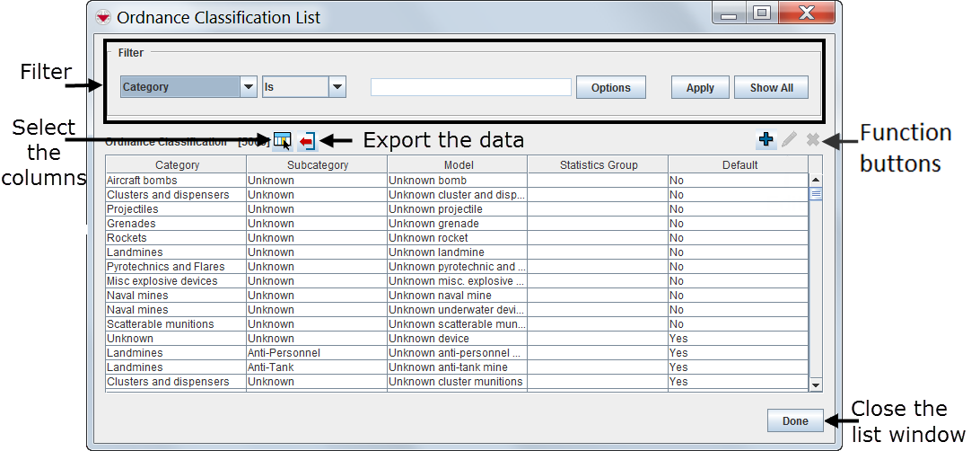980x451 pixels.
Task: Click the Statistics Group column header
Action: tap(598, 165)
